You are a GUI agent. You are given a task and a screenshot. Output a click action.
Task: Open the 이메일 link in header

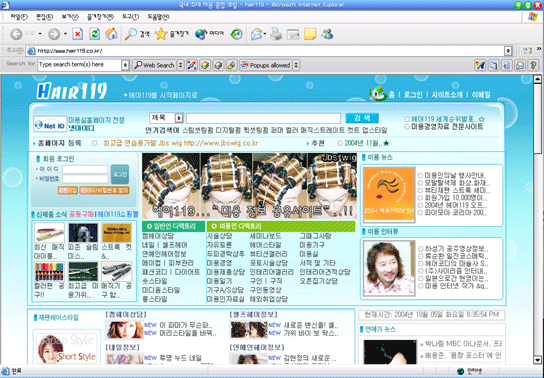(481, 94)
